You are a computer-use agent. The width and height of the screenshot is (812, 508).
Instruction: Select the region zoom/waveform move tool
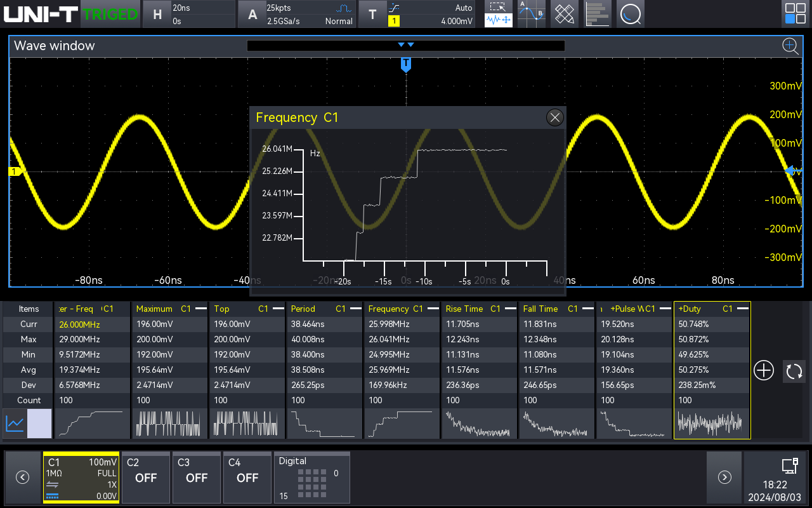point(499,14)
